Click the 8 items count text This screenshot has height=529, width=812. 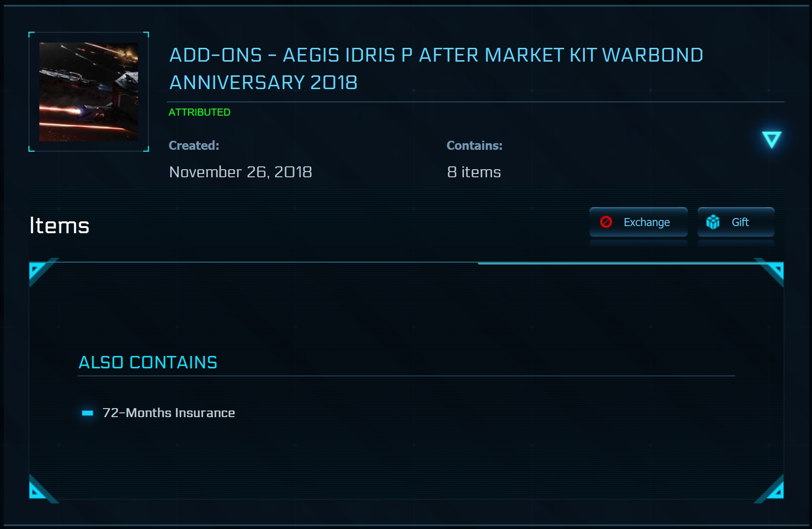coord(474,172)
